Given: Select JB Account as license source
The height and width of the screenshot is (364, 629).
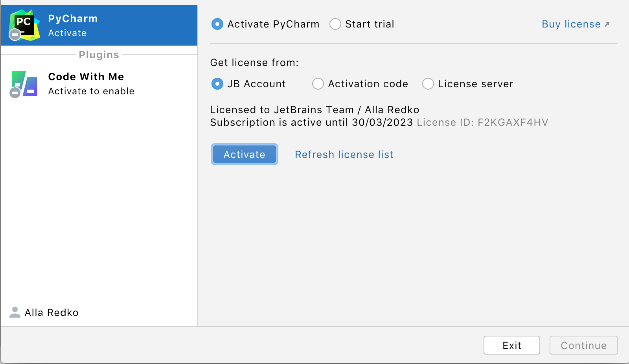Looking at the screenshot, I should (217, 84).
